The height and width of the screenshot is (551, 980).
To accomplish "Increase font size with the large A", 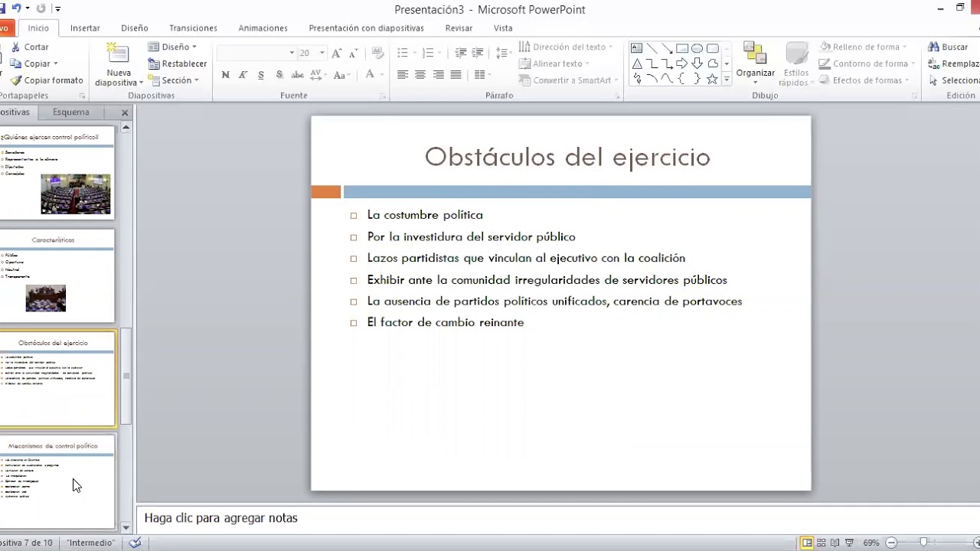I will click(336, 53).
